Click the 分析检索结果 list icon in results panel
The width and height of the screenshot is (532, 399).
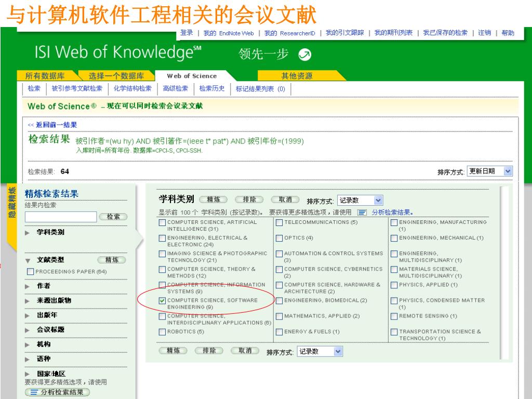coord(362,212)
